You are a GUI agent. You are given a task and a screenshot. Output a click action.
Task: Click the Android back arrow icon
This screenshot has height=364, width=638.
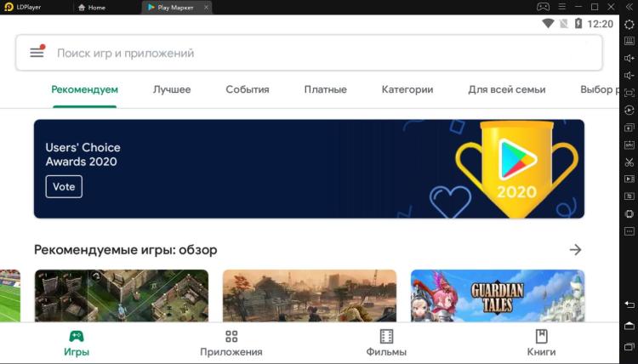tap(629, 304)
